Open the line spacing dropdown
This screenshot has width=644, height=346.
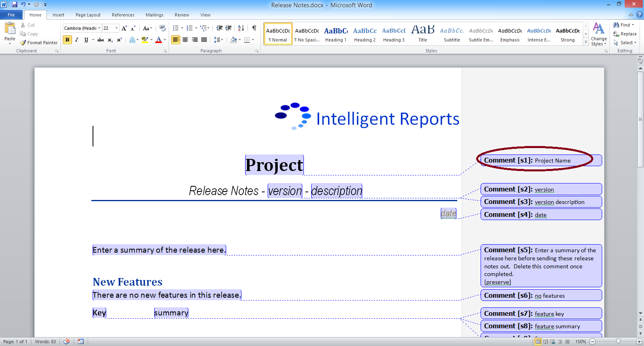tap(218, 40)
